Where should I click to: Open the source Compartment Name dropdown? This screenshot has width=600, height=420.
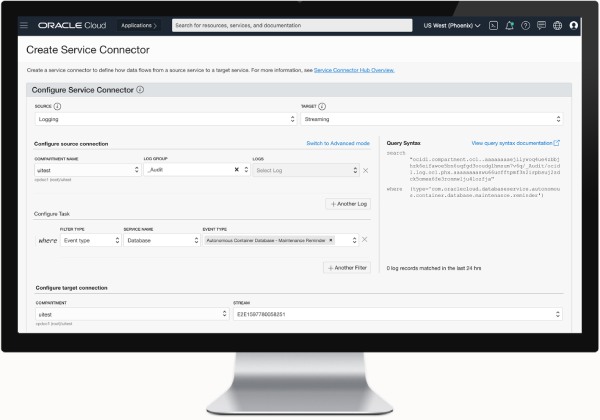point(88,170)
